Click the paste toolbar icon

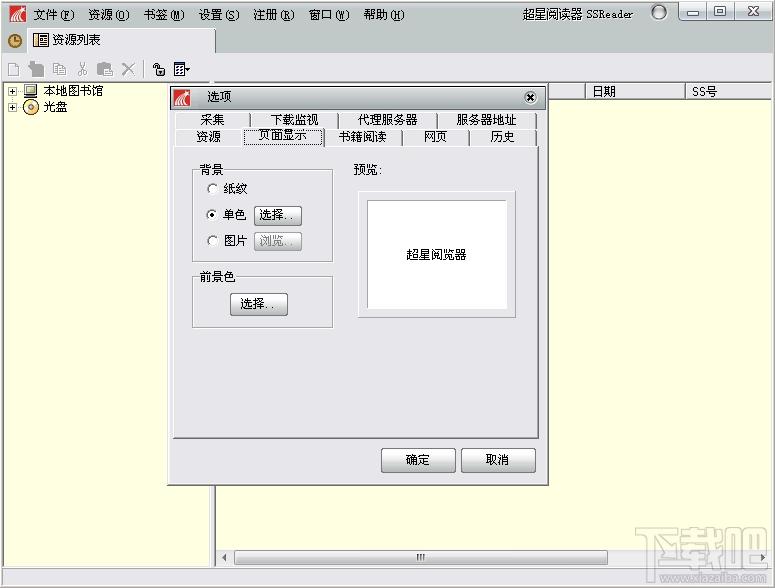[x=105, y=69]
